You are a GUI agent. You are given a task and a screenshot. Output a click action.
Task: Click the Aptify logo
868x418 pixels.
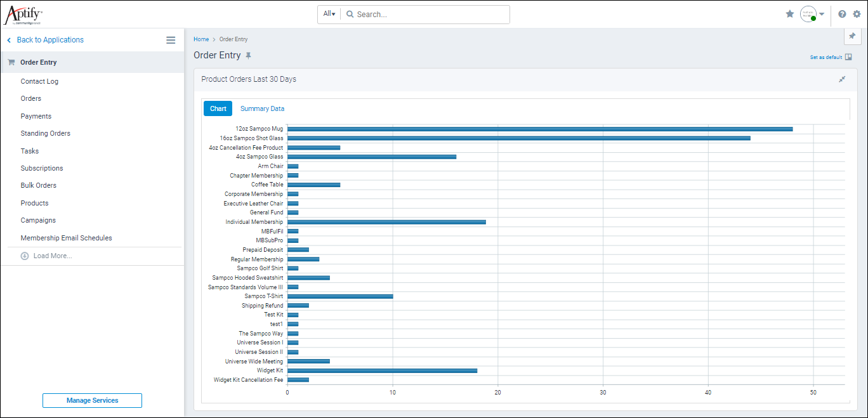pos(23,14)
